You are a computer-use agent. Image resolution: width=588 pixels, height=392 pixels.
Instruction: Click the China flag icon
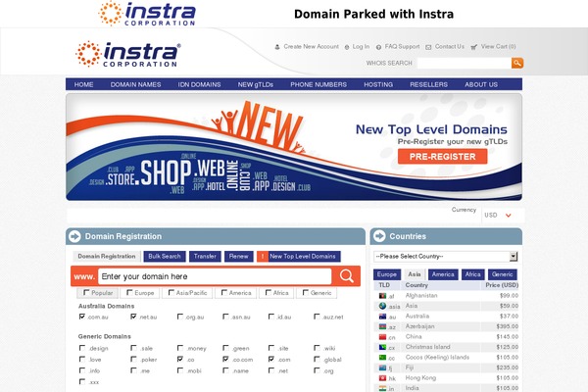click(x=382, y=337)
